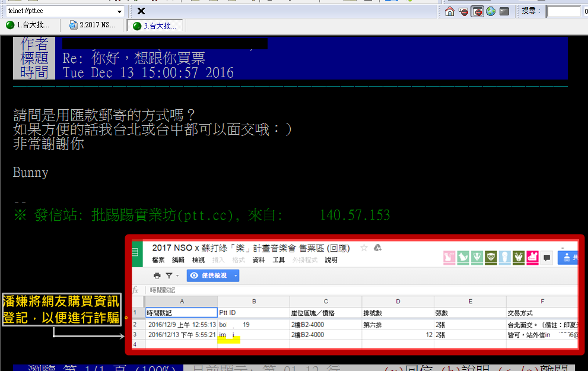Click the formula bar showing 時間戳記
588x371 pixels.
(x=362, y=290)
